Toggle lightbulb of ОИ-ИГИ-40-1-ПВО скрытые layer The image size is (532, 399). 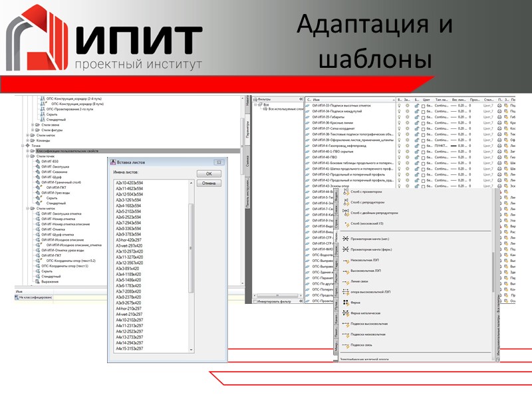(x=400, y=152)
